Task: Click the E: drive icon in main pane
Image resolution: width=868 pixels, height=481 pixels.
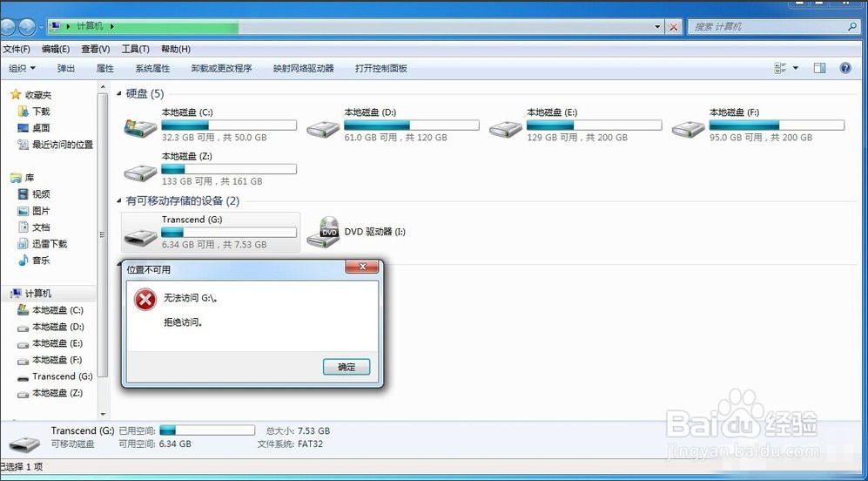Action: coord(506,129)
